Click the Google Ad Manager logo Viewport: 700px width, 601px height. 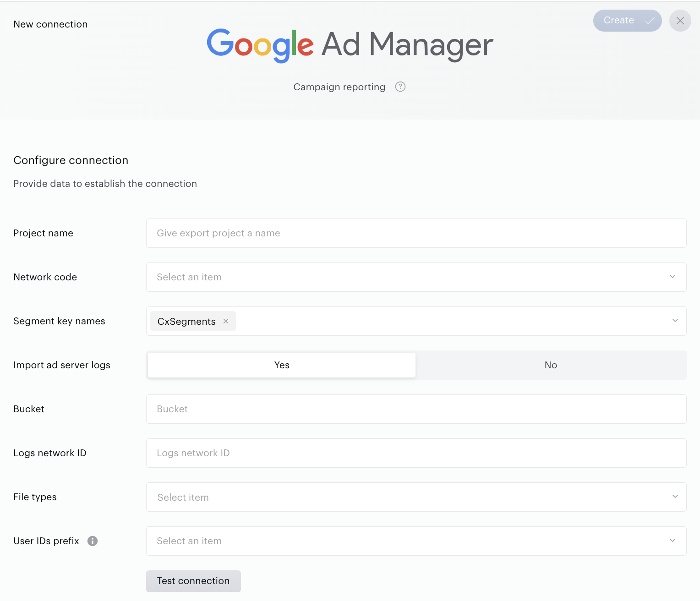pyautogui.click(x=350, y=45)
